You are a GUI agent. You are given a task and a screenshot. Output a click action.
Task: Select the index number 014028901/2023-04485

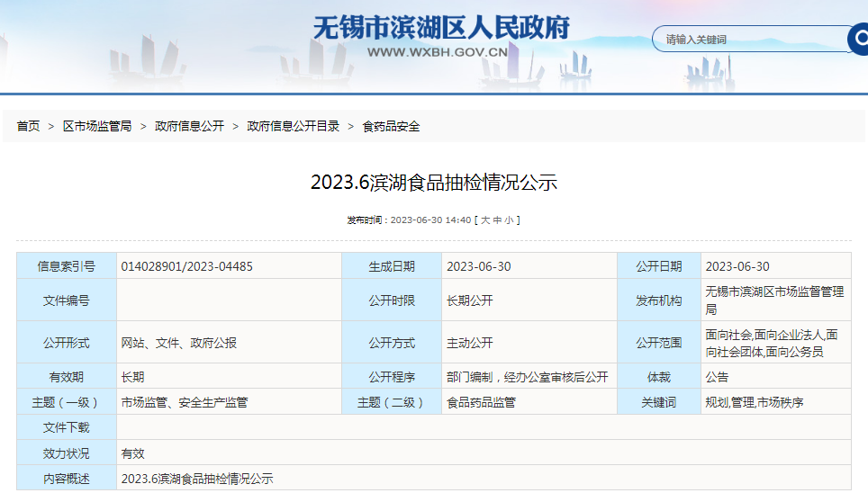[x=187, y=266]
